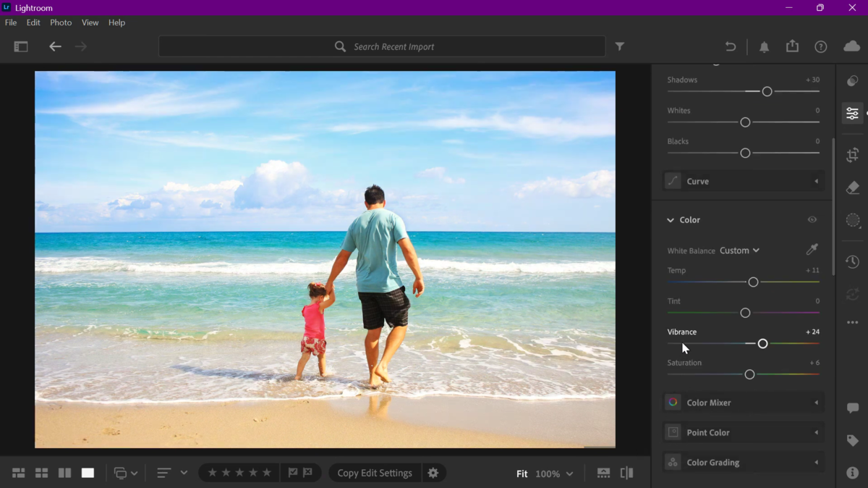Set five-star rating with last star
Screen dimensions: 868x488
click(x=267, y=473)
